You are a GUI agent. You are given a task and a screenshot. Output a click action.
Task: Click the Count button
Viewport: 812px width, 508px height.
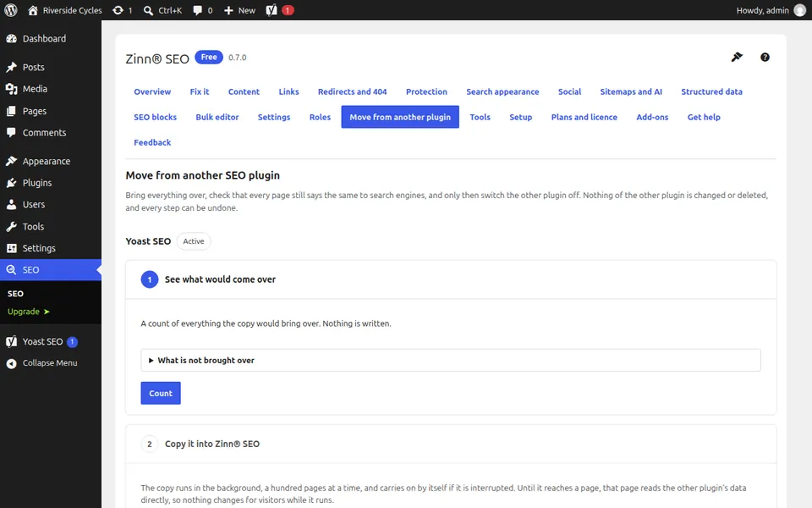pos(161,393)
